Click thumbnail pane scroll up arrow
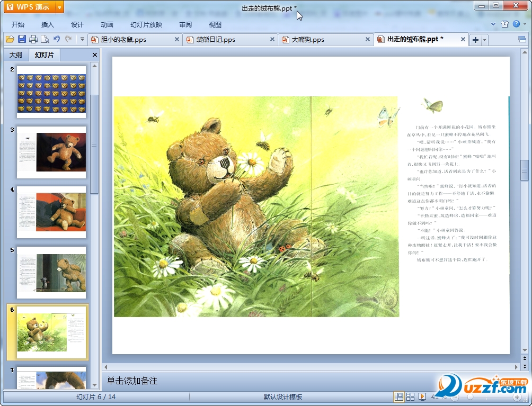Viewport: 532px width, 406px height. coord(95,66)
